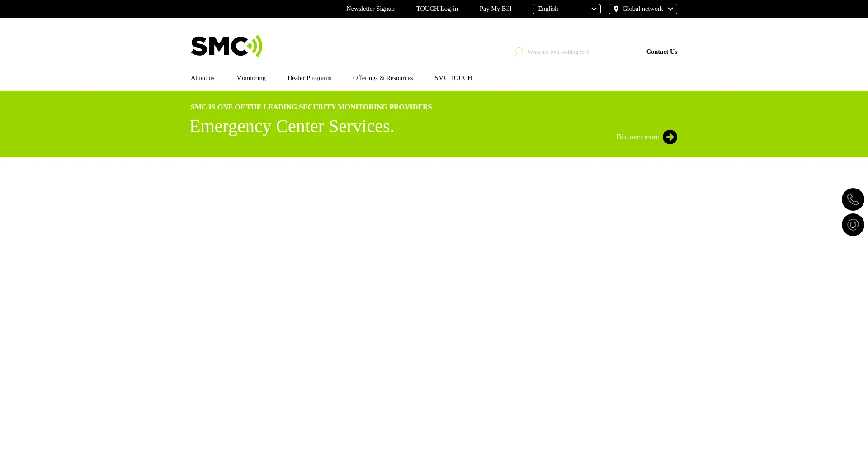Open the Pay My Bill link
868x449 pixels.
495,9
